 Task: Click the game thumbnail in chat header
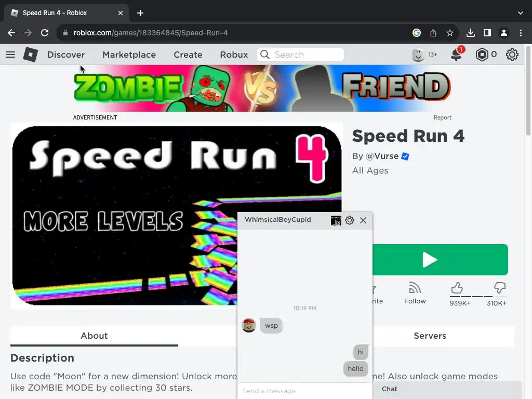click(336, 220)
